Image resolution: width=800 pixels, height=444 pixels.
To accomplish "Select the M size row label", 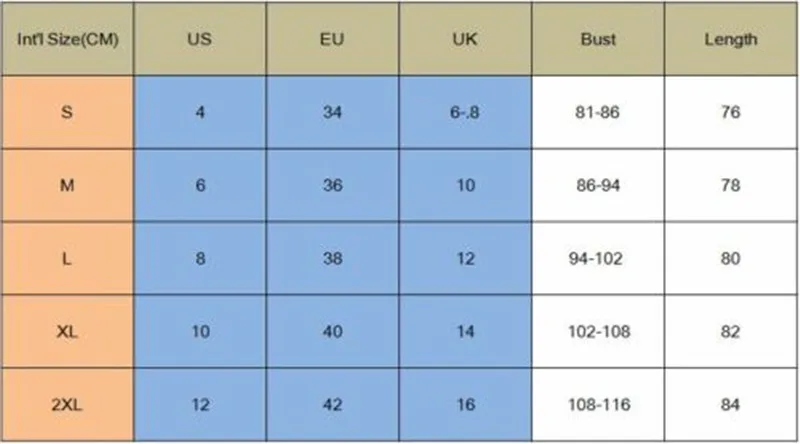I will coord(67,185).
